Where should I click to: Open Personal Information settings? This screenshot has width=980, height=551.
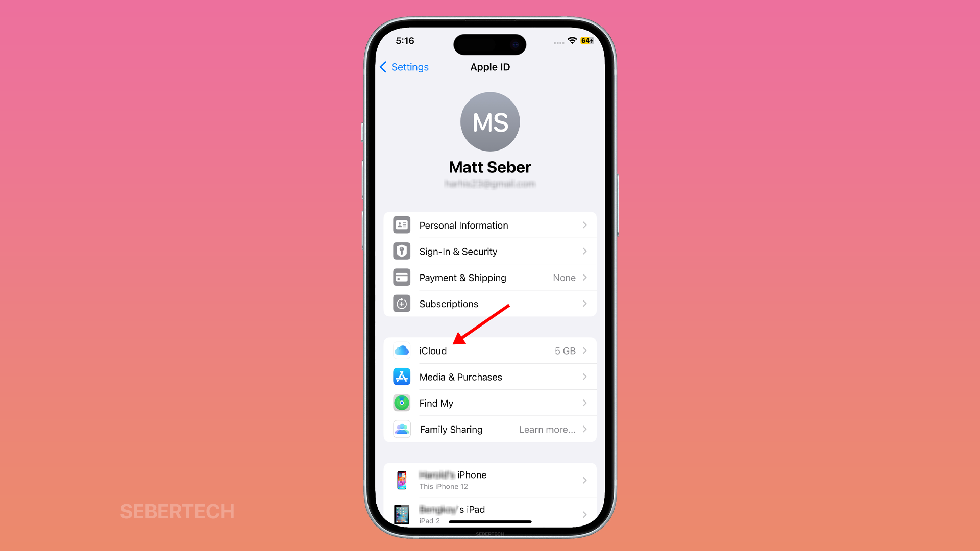(x=490, y=224)
